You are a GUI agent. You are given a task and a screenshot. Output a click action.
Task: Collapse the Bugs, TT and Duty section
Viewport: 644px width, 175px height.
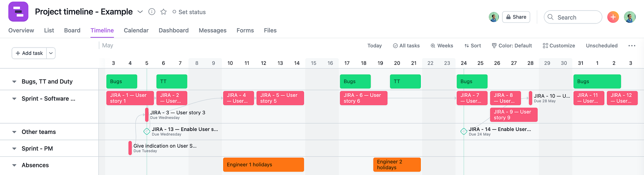click(x=14, y=82)
